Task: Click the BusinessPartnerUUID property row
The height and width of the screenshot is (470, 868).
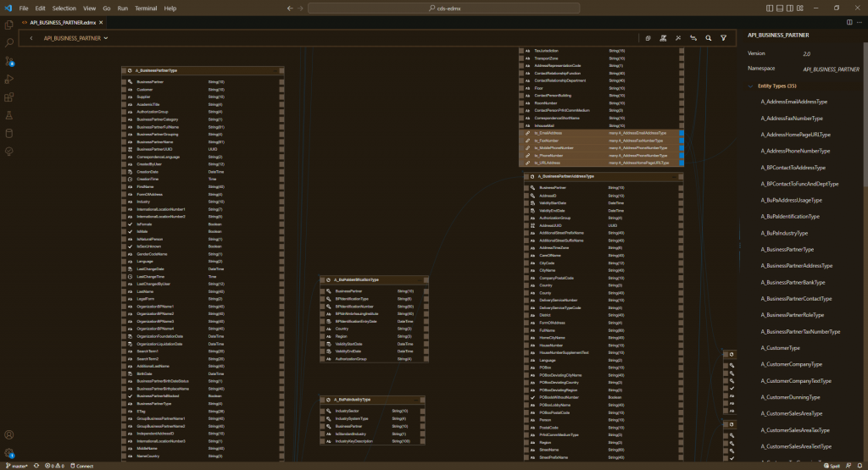Action: pos(203,149)
